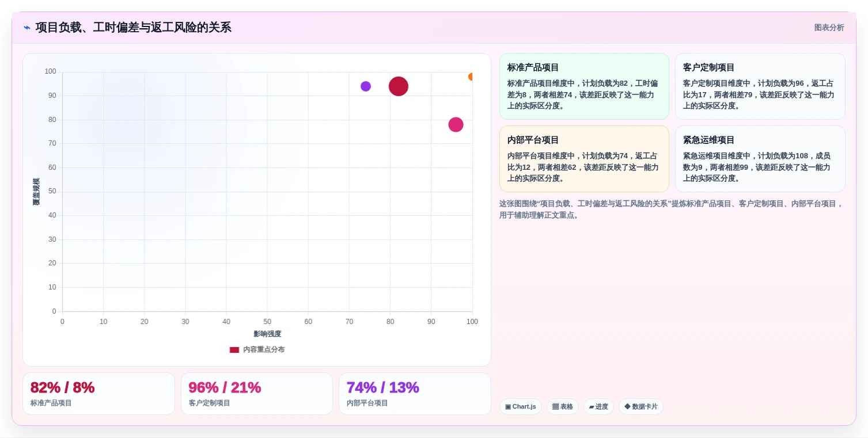Open the 客户定制项目 info card

point(760,86)
